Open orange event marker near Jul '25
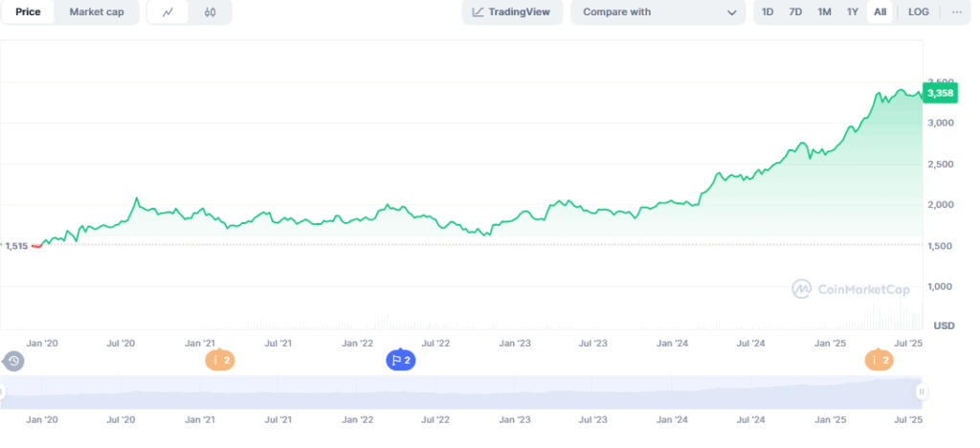This screenshot has height=448, width=980. (880, 360)
